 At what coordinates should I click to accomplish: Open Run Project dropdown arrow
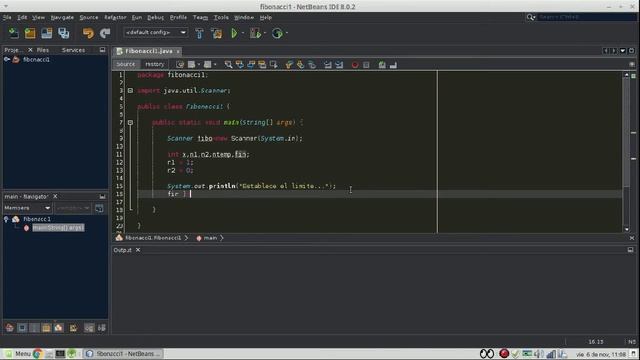pos(243,33)
